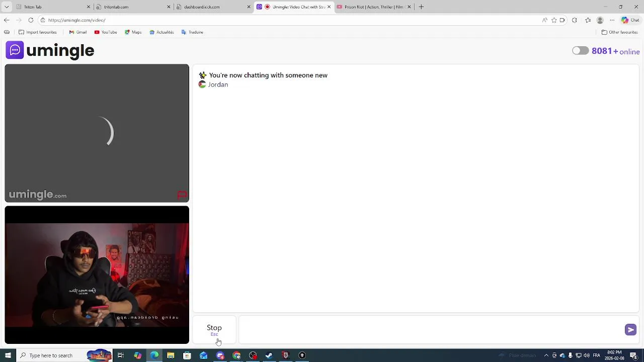Click the favourites bar menu icon at left
The width and height of the screenshot is (644, 362).
click(7, 32)
